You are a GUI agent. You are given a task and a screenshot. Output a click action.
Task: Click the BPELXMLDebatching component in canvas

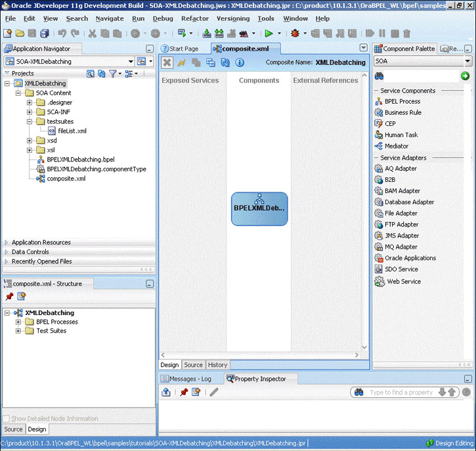click(x=259, y=208)
